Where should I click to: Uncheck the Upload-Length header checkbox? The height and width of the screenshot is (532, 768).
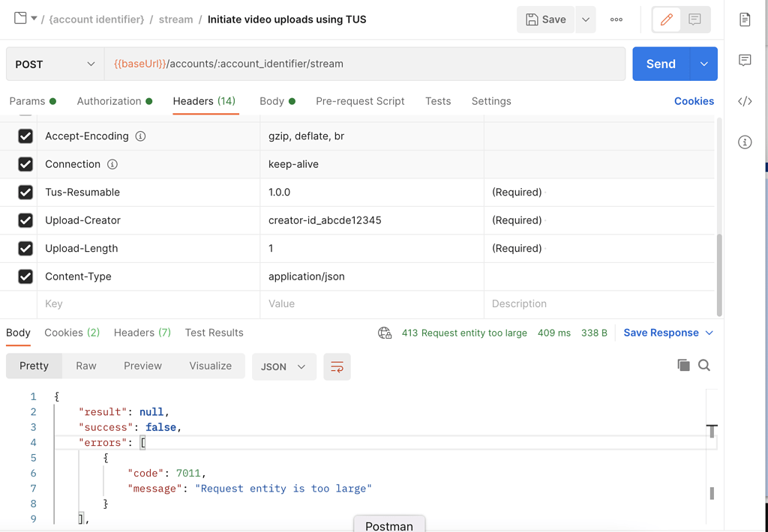click(x=25, y=249)
